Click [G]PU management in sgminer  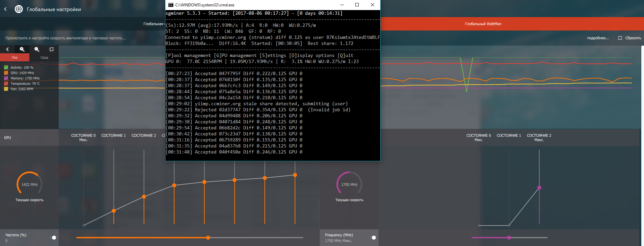pos(235,55)
